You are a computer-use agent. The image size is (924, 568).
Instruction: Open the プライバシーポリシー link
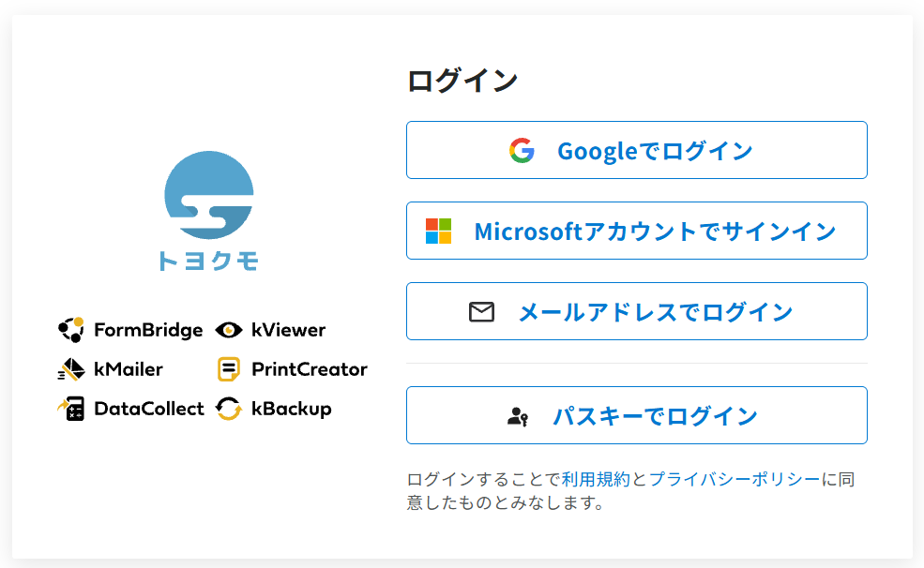(735, 479)
